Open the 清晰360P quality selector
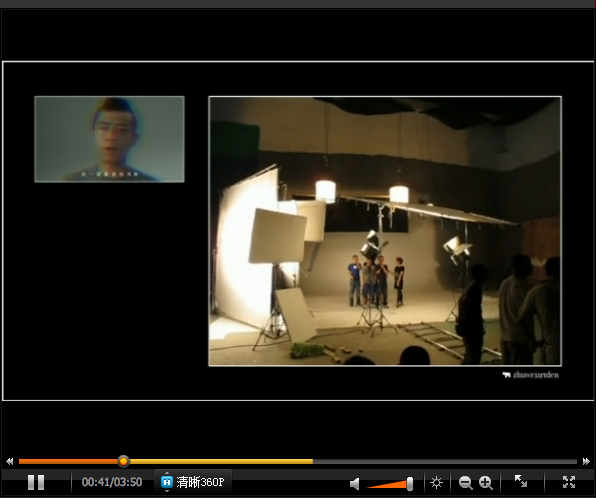The height and width of the screenshot is (498, 596). coord(193,482)
